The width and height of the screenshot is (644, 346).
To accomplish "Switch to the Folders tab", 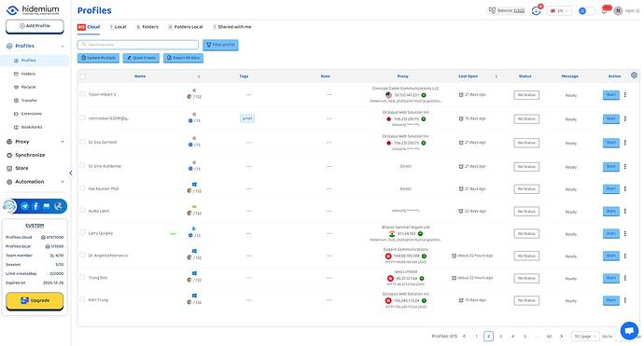I will point(147,27).
